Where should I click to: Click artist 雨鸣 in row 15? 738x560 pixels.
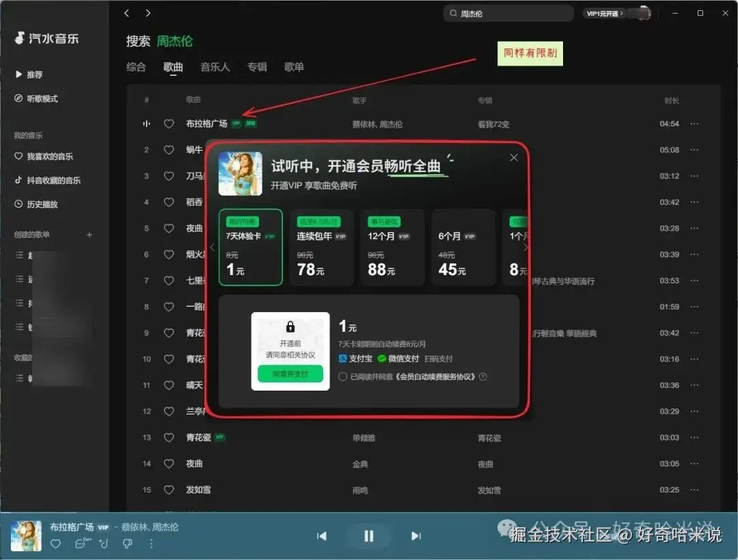coord(360,490)
